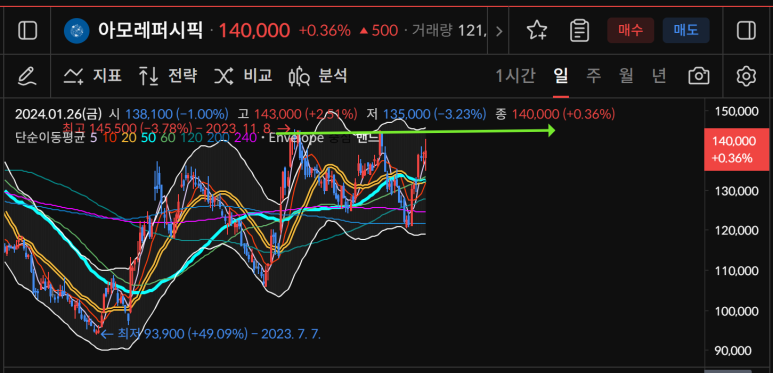The height and width of the screenshot is (373, 773).
Task: Select the 20 moving average period
Action: 129,138
